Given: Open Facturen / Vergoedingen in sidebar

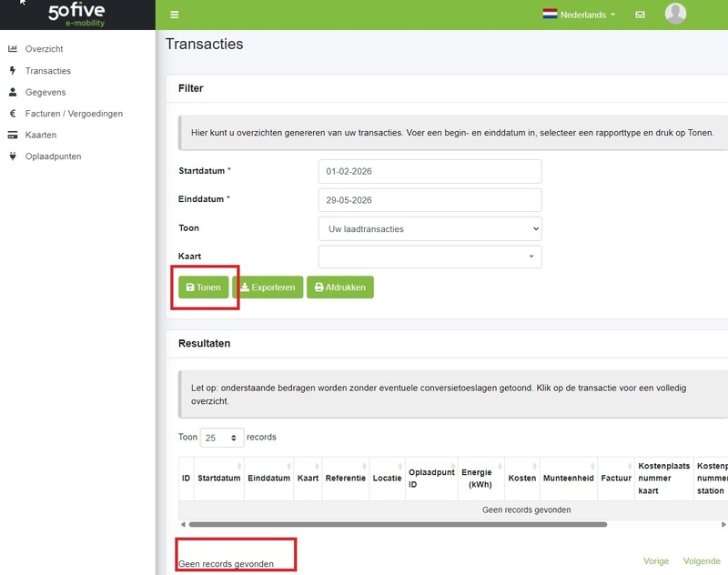Looking at the screenshot, I should [74, 113].
